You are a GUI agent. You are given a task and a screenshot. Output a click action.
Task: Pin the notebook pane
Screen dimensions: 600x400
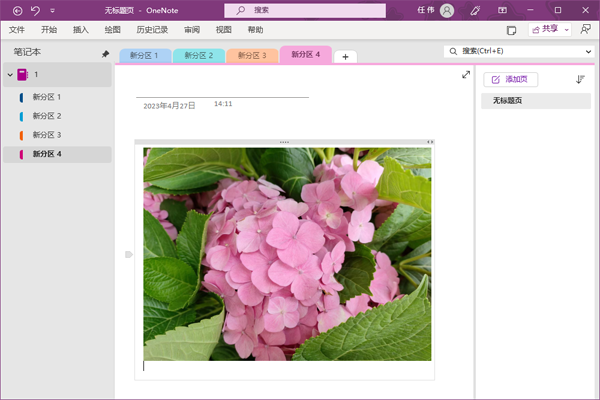point(106,54)
